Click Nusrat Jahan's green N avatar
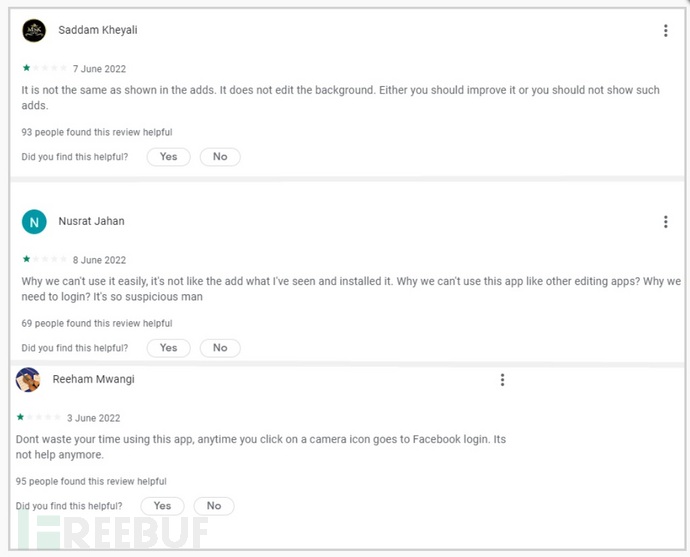This screenshot has width=690, height=557. [x=34, y=222]
